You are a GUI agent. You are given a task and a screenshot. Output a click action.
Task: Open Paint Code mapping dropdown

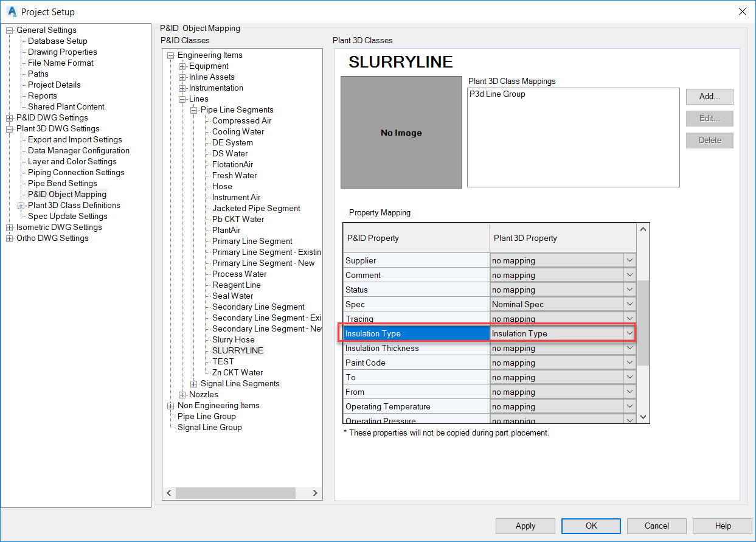click(629, 363)
